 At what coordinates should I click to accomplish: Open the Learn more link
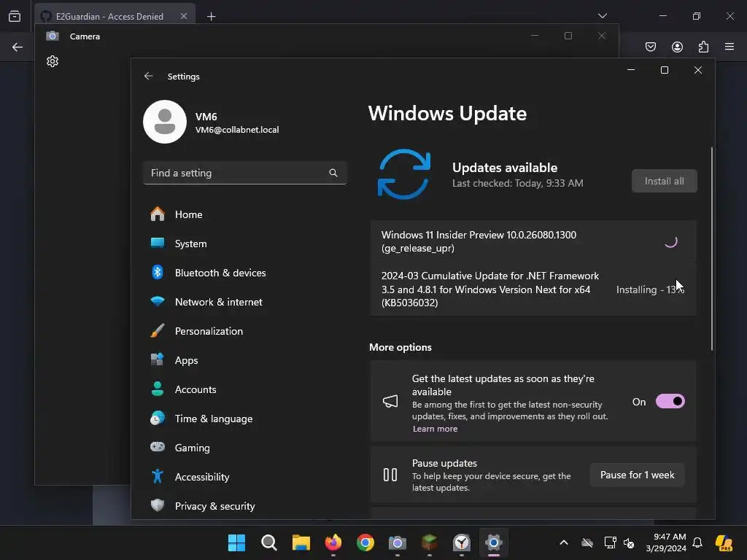pyautogui.click(x=435, y=429)
